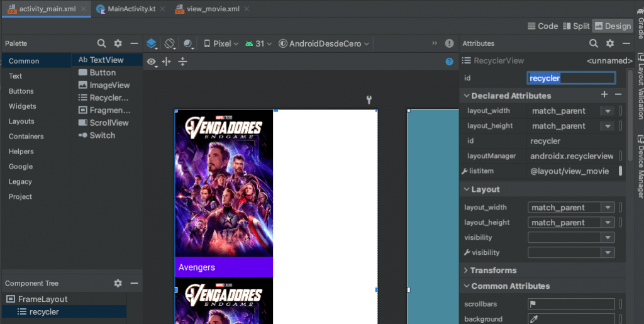Edit the id field containing recycler

pos(571,78)
